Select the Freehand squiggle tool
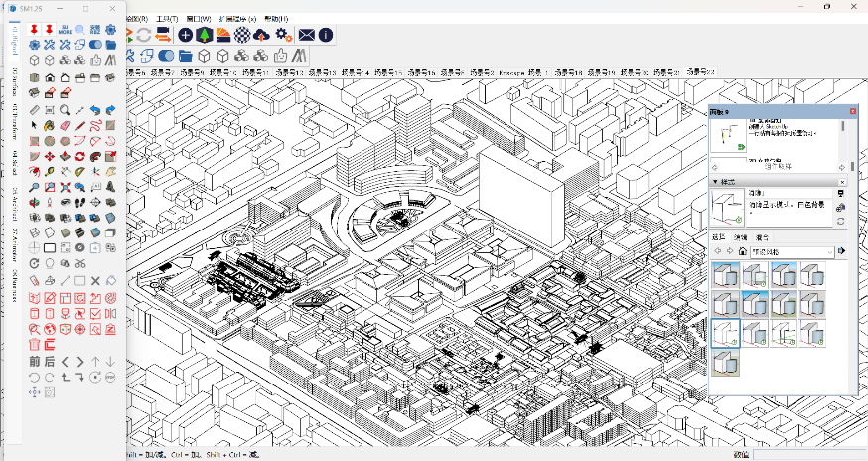The width and height of the screenshot is (868, 461). 95,126
